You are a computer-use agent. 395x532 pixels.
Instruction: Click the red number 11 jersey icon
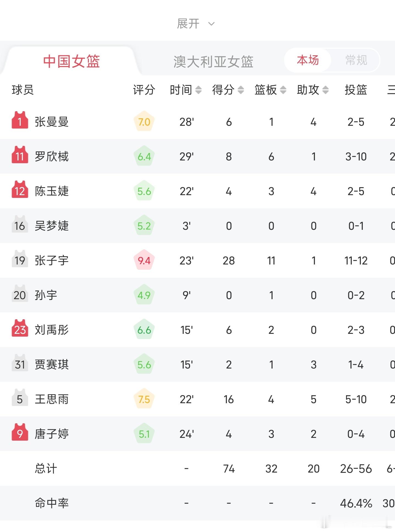20,155
